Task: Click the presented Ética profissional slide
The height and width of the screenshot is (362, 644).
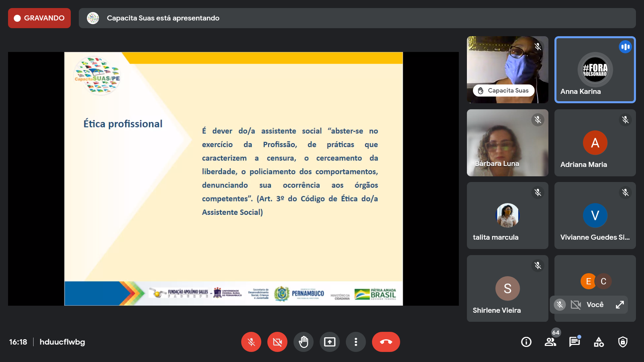Action: (233, 178)
